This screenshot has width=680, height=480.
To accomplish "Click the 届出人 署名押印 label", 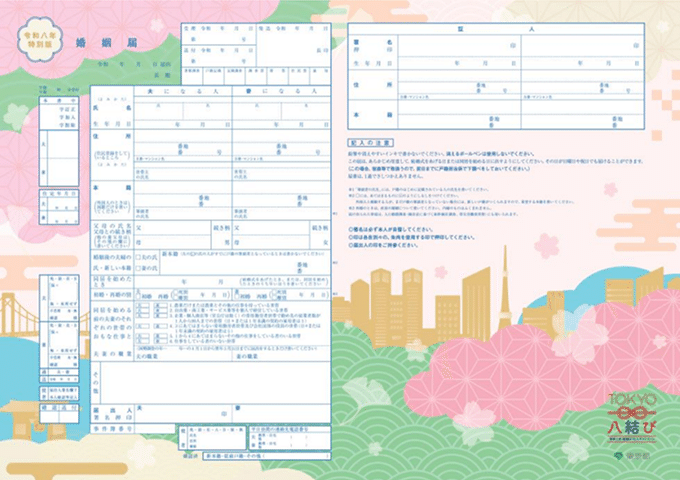I will pyautogui.click(x=112, y=414).
